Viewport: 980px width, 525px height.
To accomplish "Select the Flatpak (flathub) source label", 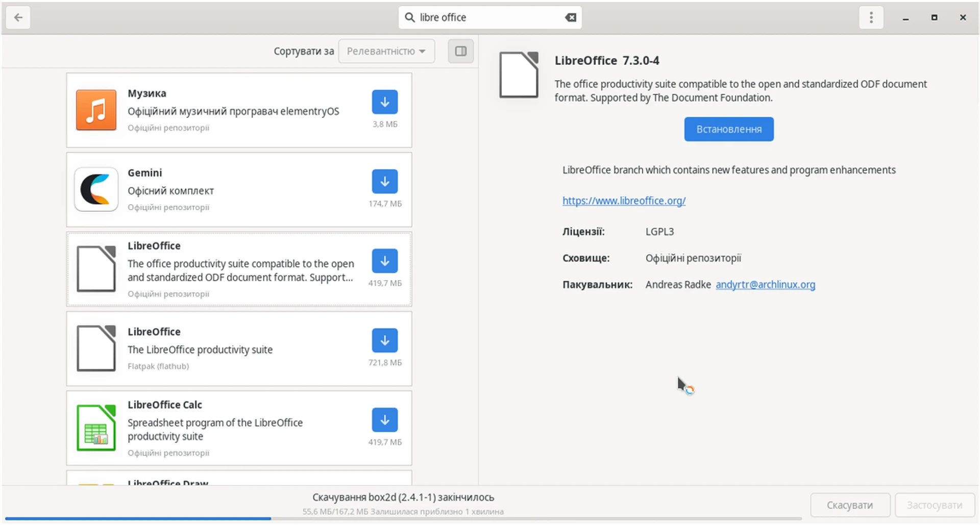I will (x=158, y=366).
